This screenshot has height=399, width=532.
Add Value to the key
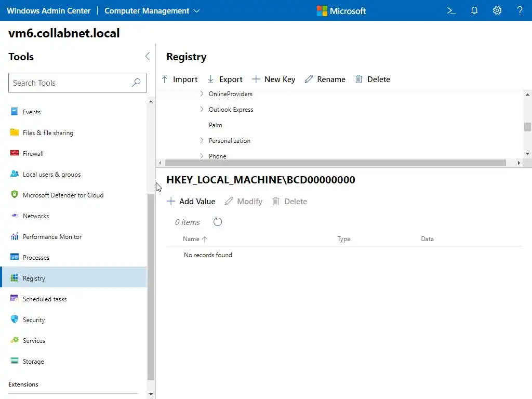(191, 201)
